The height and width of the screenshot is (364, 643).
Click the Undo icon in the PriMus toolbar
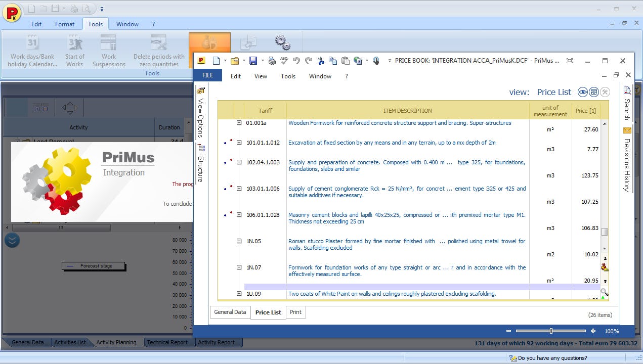(x=296, y=60)
